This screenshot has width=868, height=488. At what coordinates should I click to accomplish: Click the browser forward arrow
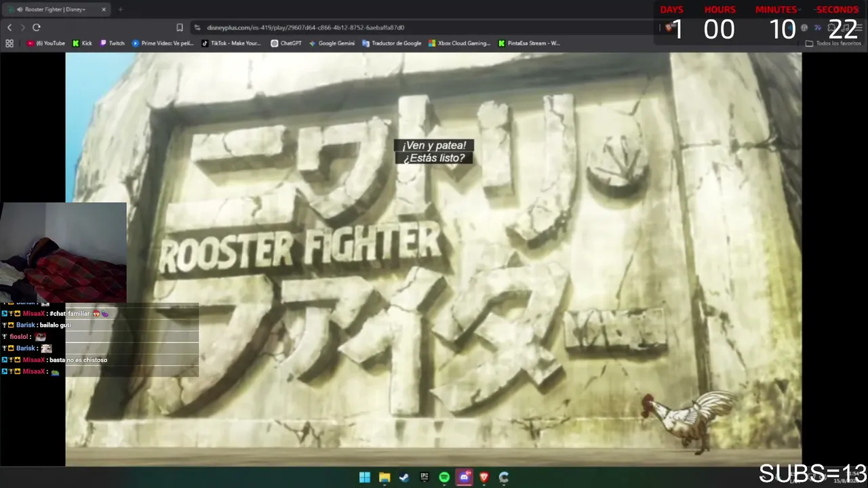pos(22,27)
